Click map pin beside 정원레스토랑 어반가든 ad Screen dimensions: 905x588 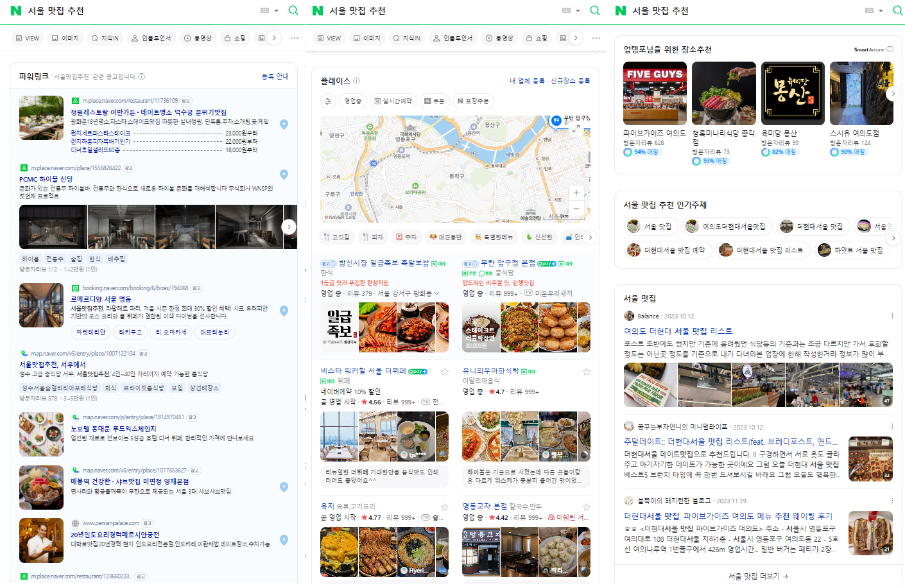(284, 125)
